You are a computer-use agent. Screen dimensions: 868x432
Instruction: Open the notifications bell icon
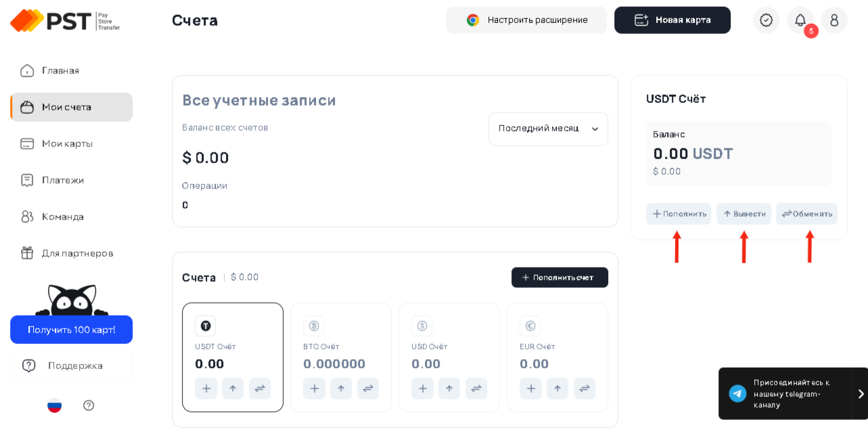click(800, 20)
